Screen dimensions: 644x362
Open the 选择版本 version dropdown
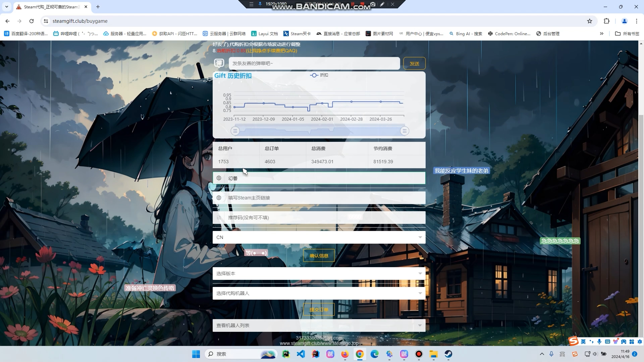(x=319, y=274)
